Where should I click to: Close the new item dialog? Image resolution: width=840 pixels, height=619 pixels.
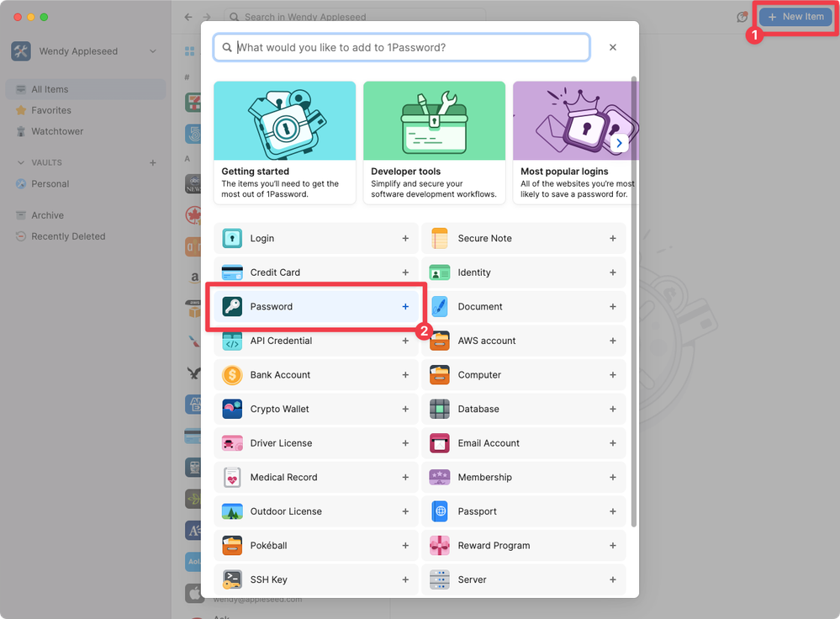click(x=613, y=48)
